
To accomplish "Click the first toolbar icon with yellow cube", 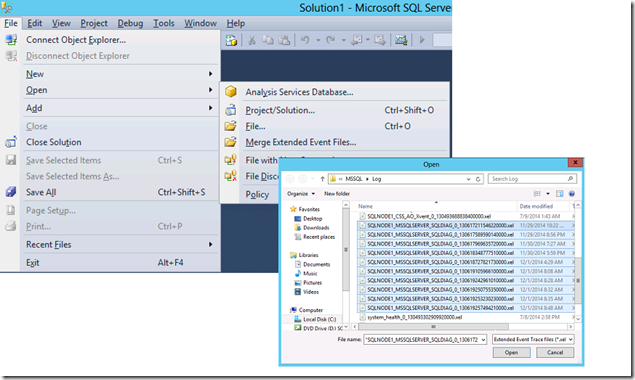I will [232, 40].
